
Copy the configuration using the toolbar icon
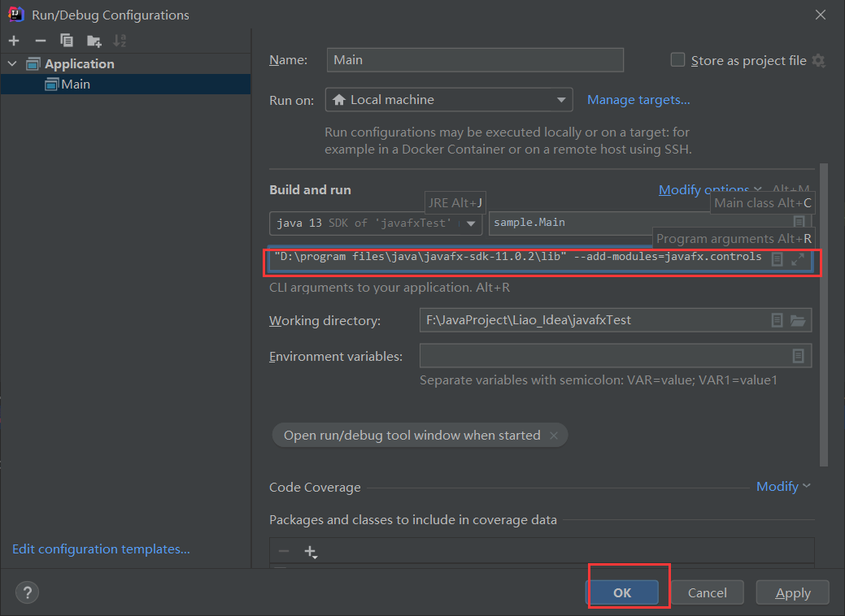[x=67, y=41]
